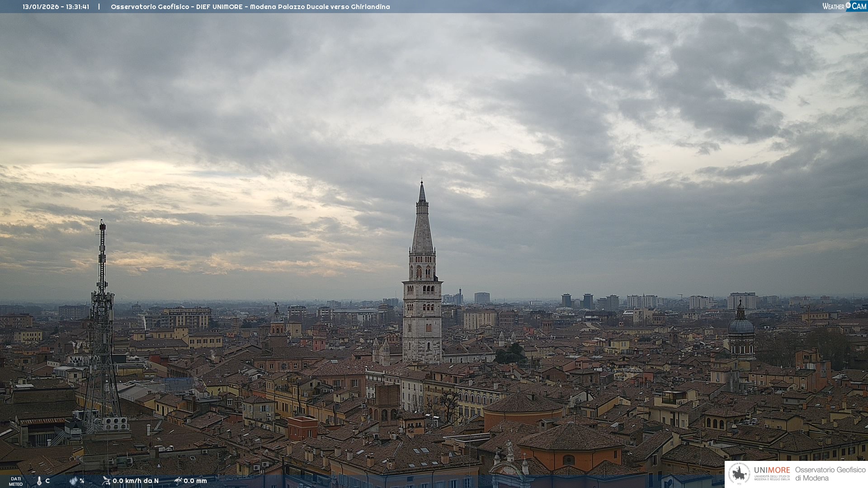Click the thermometer temperature icon
This screenshot has height=488, width=868.
[39, 481]
